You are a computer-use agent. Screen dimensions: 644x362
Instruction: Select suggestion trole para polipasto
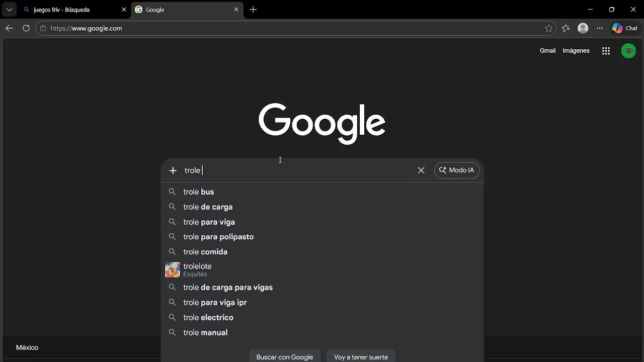pos(322,237)
